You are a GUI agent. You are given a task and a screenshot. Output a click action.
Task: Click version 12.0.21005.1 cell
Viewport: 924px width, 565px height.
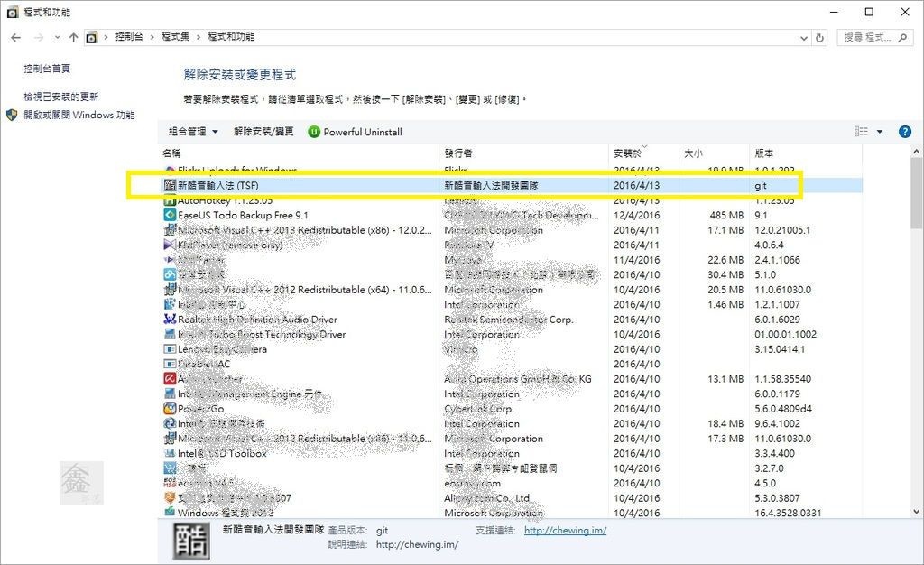pos(782,230)
